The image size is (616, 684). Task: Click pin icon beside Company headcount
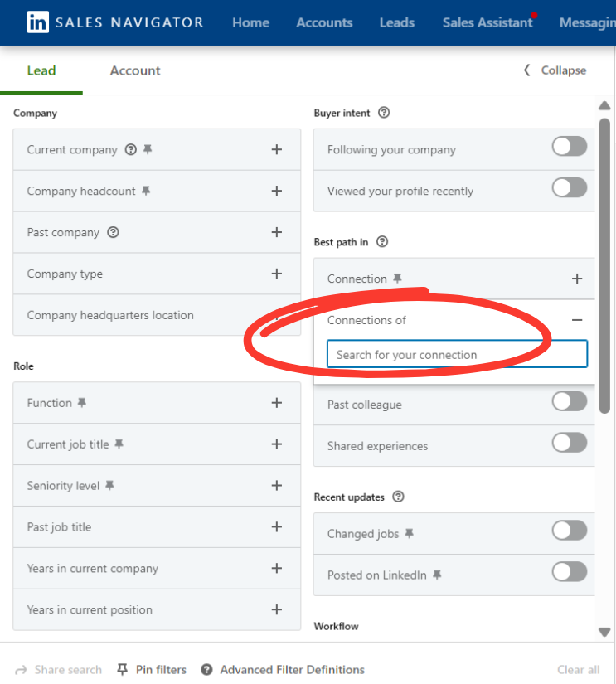[x=146, y=191]
